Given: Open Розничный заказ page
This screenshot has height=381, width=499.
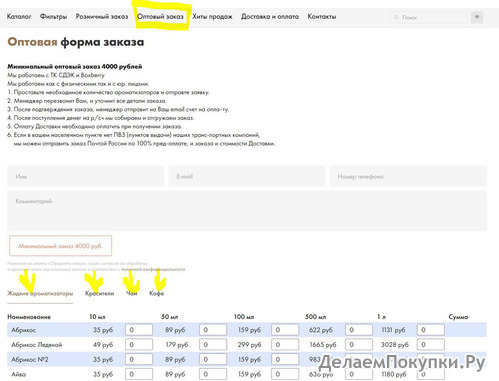Looking at the screenshot, I should click(102, 16).
